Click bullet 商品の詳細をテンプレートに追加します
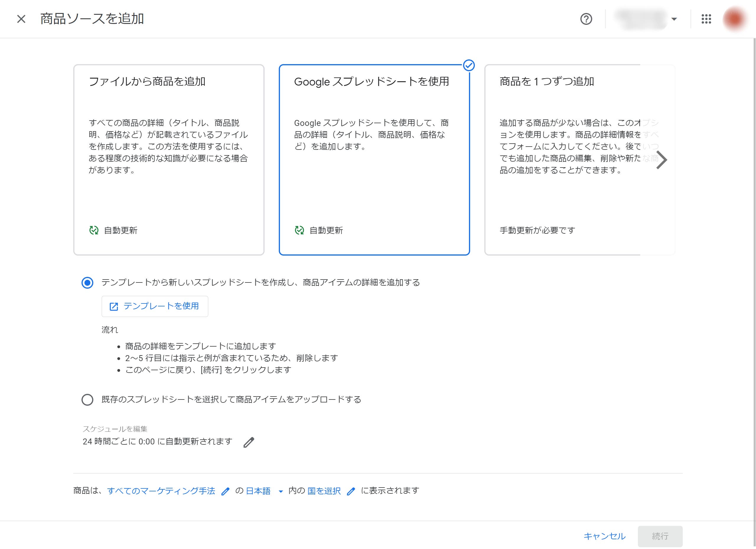The height and width of the screenshot is (549, 756). coord(201,346)
